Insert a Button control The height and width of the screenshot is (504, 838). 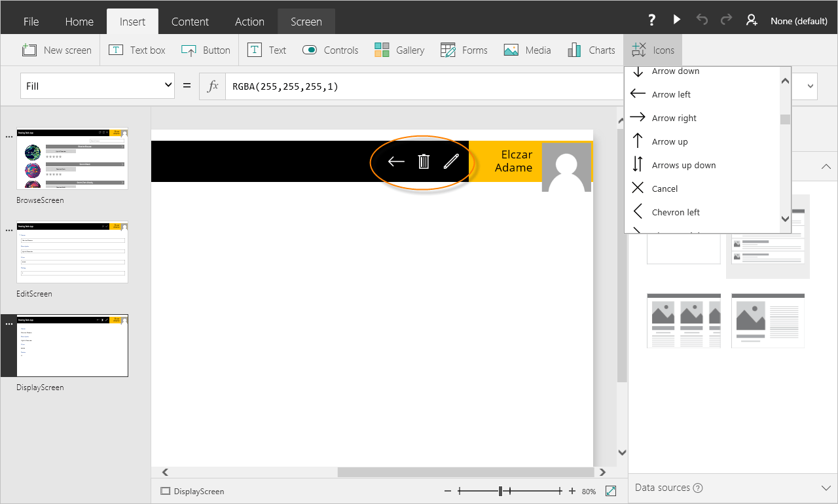tap(206, 50)
